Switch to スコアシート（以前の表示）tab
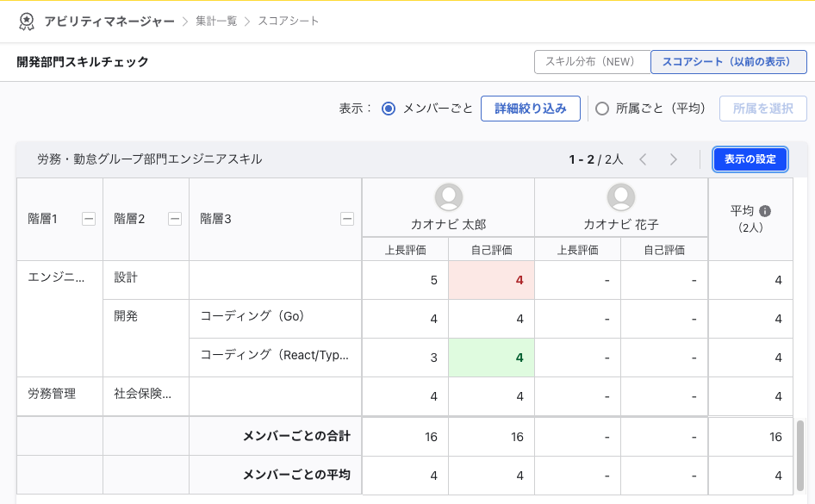The image size is (815, 504). (x=729, y=62)
